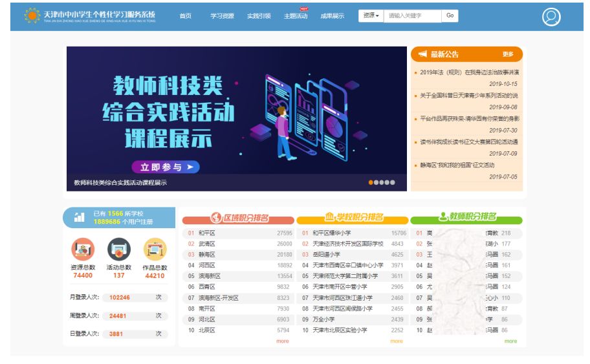
Task: Click the globe icon in 区域积分排名 header
Action: click(x=216, y=218)
